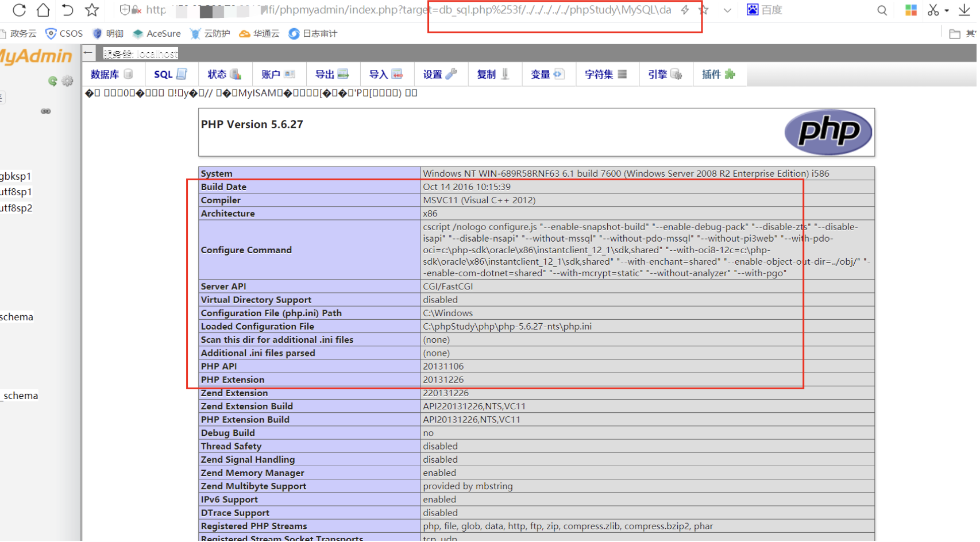Select database utf8sp2 in sidebar
The height and width of the screenshot is (542, 980).
16,208
